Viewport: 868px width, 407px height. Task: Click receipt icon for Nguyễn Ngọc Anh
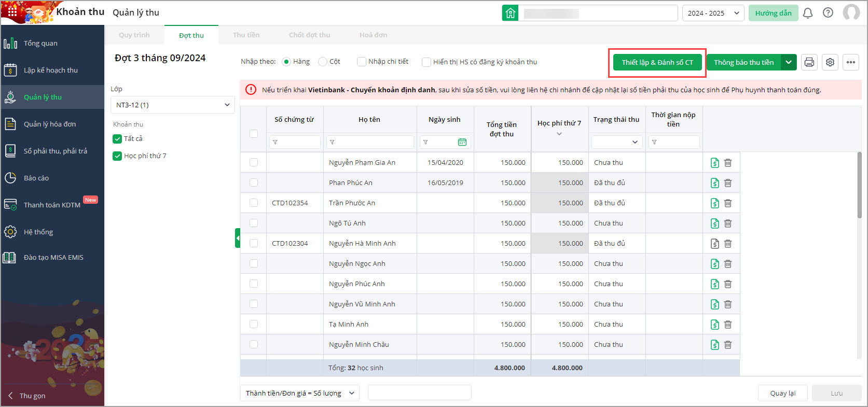715,264
